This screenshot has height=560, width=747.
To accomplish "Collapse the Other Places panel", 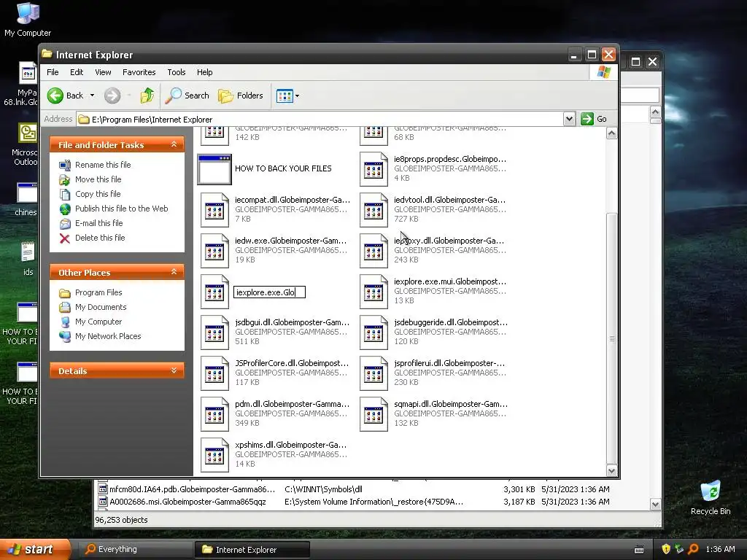I will (x=174, y=272).
